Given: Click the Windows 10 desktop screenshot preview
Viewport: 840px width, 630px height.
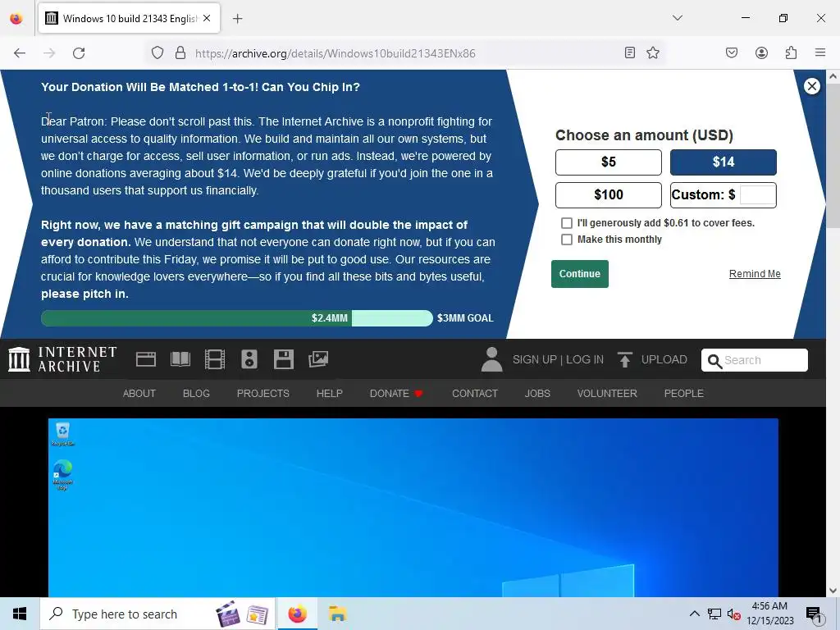Looking at the screenshot, I should 413,507.
